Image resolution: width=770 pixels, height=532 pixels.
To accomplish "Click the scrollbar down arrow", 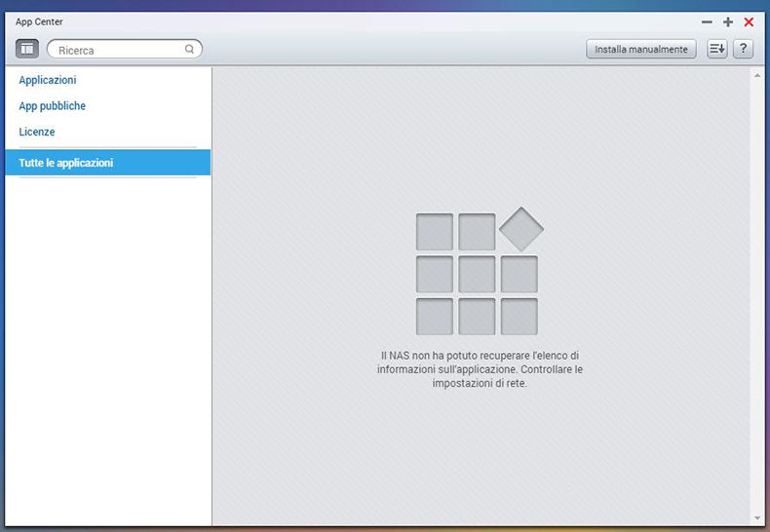I will pyautogui.click(x=757, y=518).
